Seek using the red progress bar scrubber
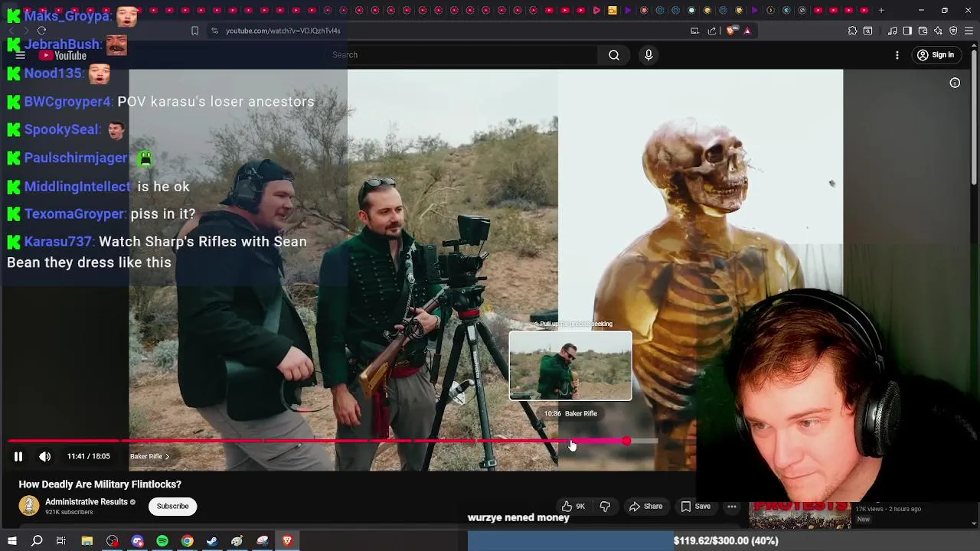This screenshot has width=980, height=551. 627,441
